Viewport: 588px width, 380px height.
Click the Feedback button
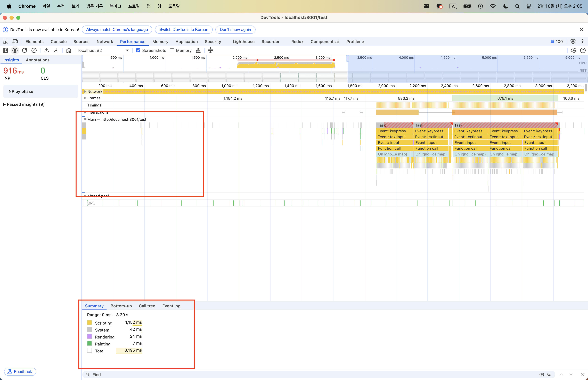(x=20, y=371)
